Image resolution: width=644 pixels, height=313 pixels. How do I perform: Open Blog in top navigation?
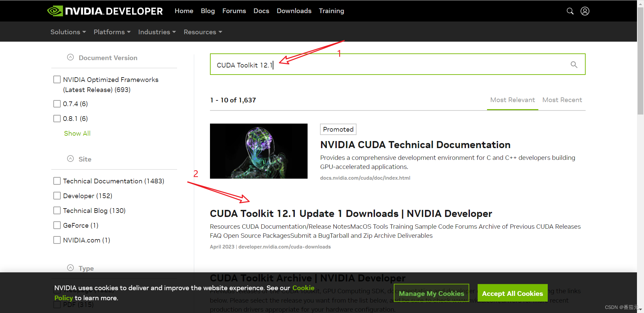pos(208,11)
